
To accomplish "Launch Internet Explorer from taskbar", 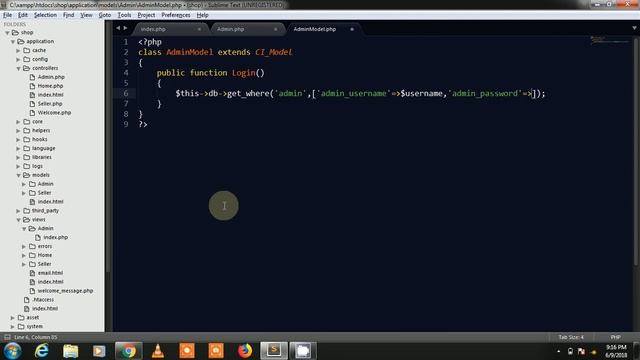I will click(x=42, y=351).
